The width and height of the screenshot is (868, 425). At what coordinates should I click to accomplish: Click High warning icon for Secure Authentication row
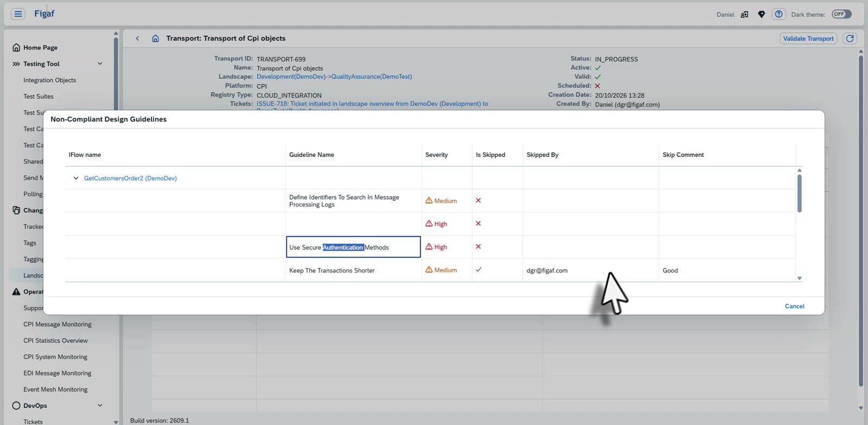pyautogui.click(x=429, y=246)
